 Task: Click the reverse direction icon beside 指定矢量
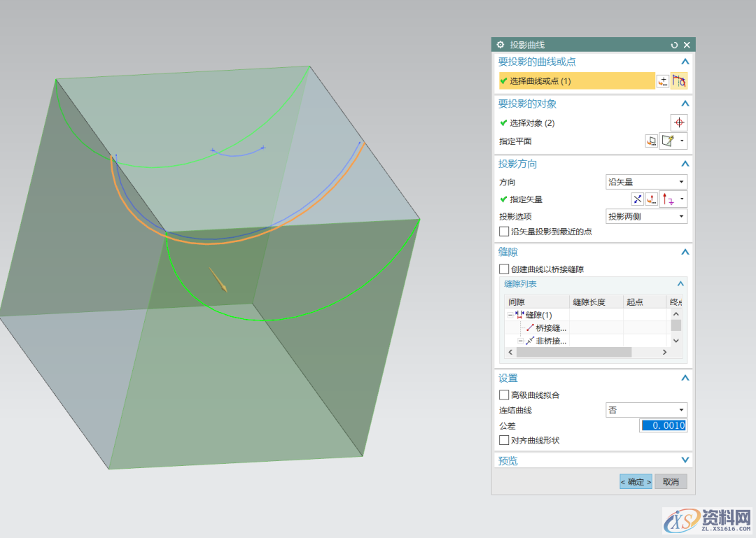[637, 199]
